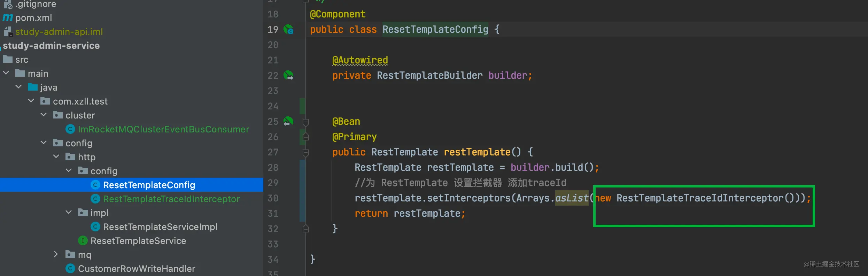Click the class icon of ImRocketMQClusterEventBusConsumer
Viewport: 868px width, 276px height.
[70, 129]
